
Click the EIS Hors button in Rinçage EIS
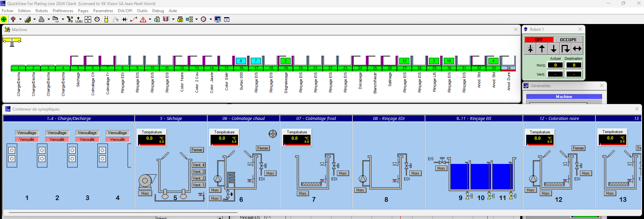coord(441,168)
